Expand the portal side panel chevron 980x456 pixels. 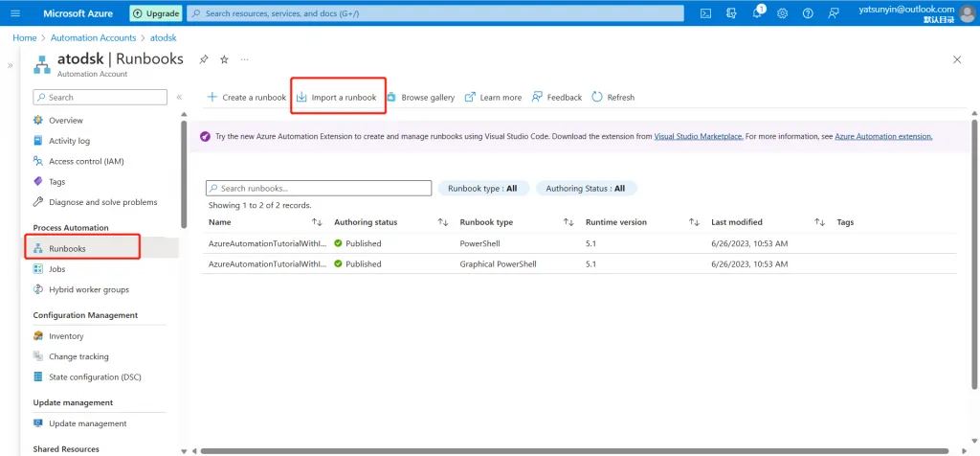tap(10, 65)
